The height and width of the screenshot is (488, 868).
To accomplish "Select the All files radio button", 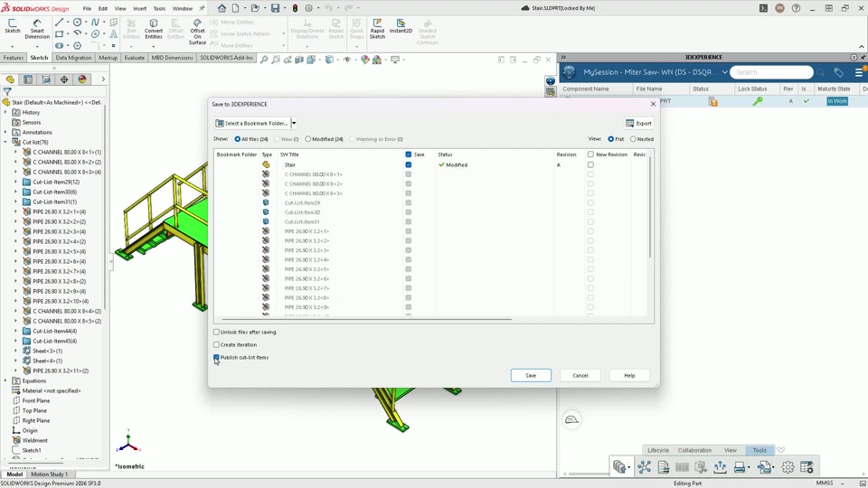I will (238, 139).
